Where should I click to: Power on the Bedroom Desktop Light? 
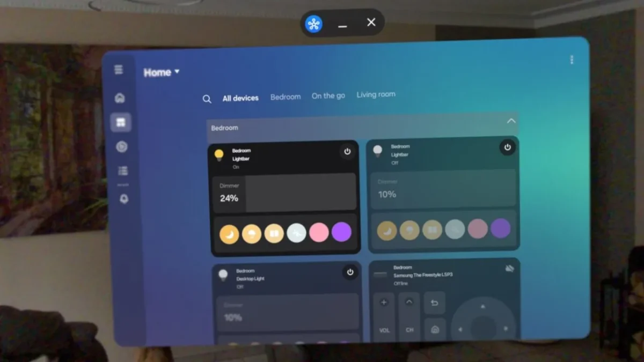[350, 272]
